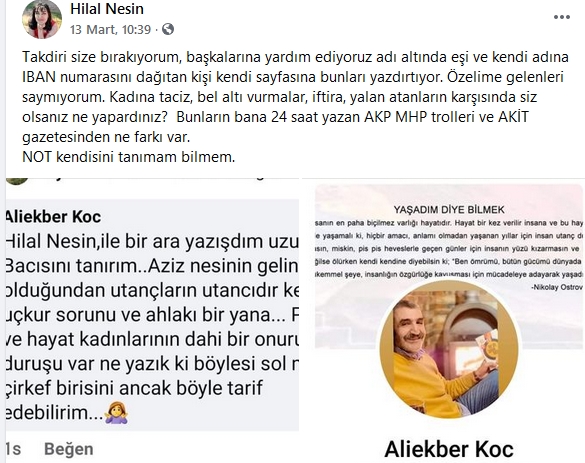The height and width of the screenshot is (463, 585).
Task: Click the shrugging woman emoji in comment
Action: [x=116, y=413]
